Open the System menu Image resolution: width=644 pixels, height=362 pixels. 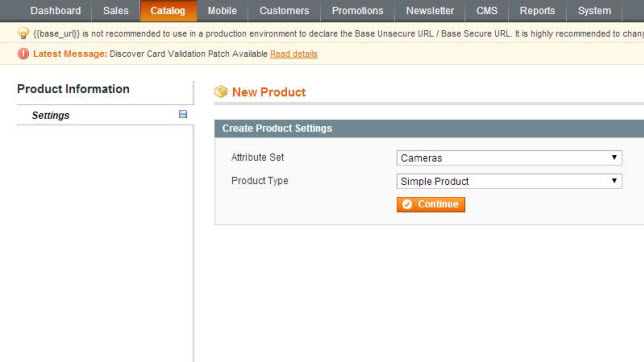[594, 11]
